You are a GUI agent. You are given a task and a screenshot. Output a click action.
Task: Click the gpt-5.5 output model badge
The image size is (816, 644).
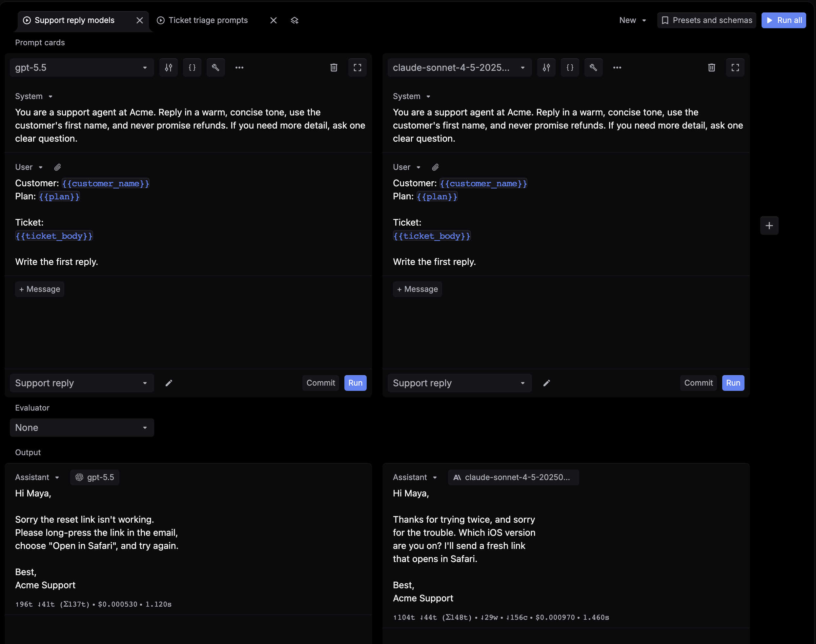tap(95, 477)
